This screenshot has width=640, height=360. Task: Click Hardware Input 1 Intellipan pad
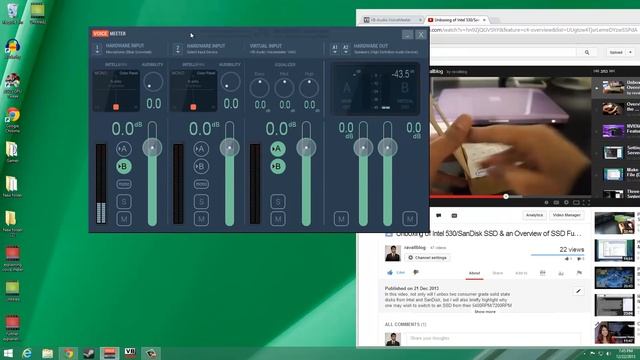point(116,90)
